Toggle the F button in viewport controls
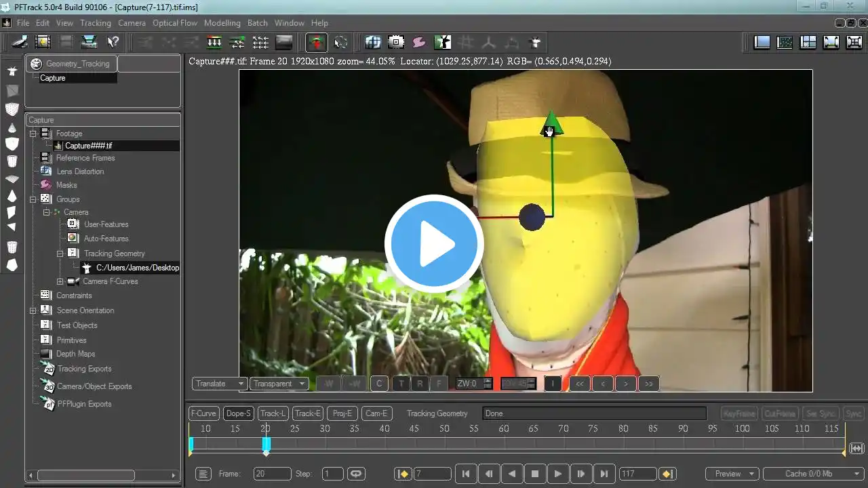This screenshot has height=488, width=868. pyautogui.click(x=439, y=384)
